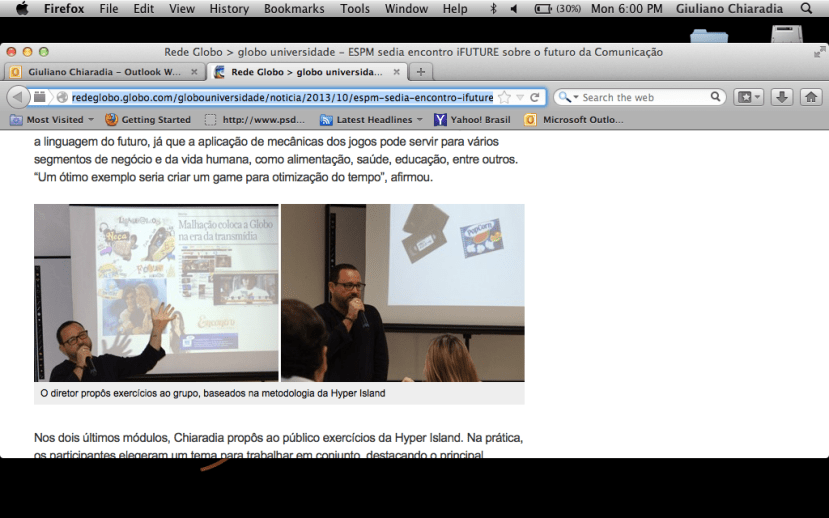
Task: Click the desktop folder icon behind Firefox
Action: coord(709,36)
